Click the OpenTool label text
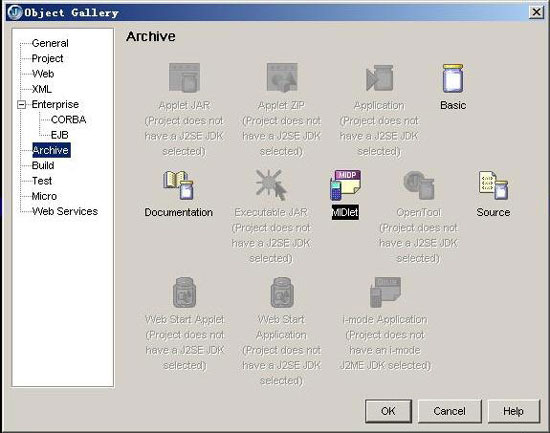Viewport: 550px width, 433px height. click(418, 212)
